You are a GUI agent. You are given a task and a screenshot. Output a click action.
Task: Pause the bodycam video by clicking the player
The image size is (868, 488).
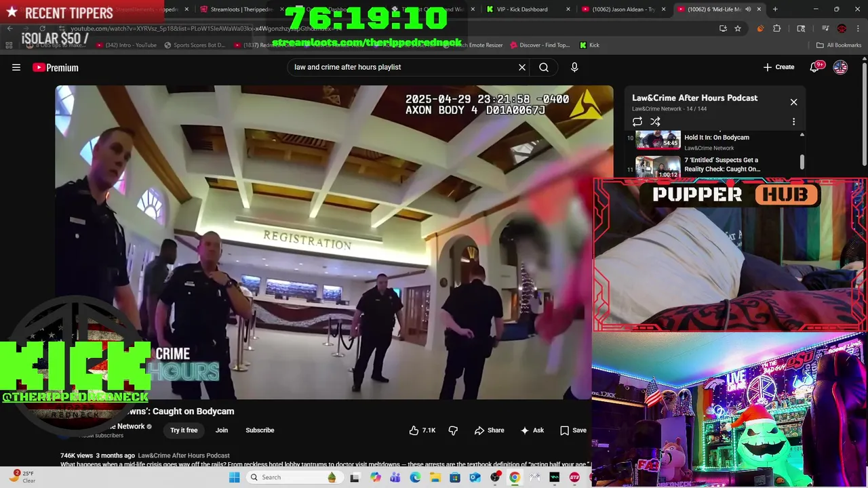334,242
